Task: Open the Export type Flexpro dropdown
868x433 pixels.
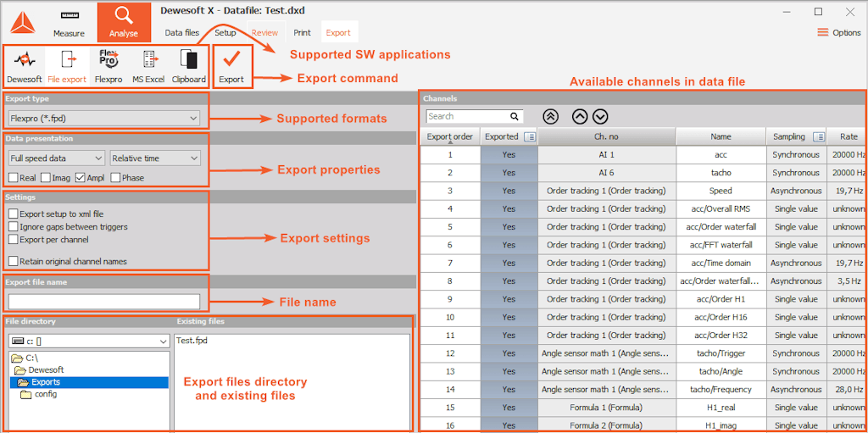Action: click(104, 118)
